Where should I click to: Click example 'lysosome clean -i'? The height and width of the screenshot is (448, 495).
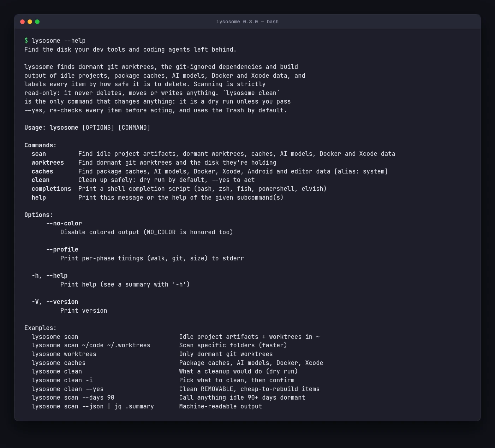point(62,380)
